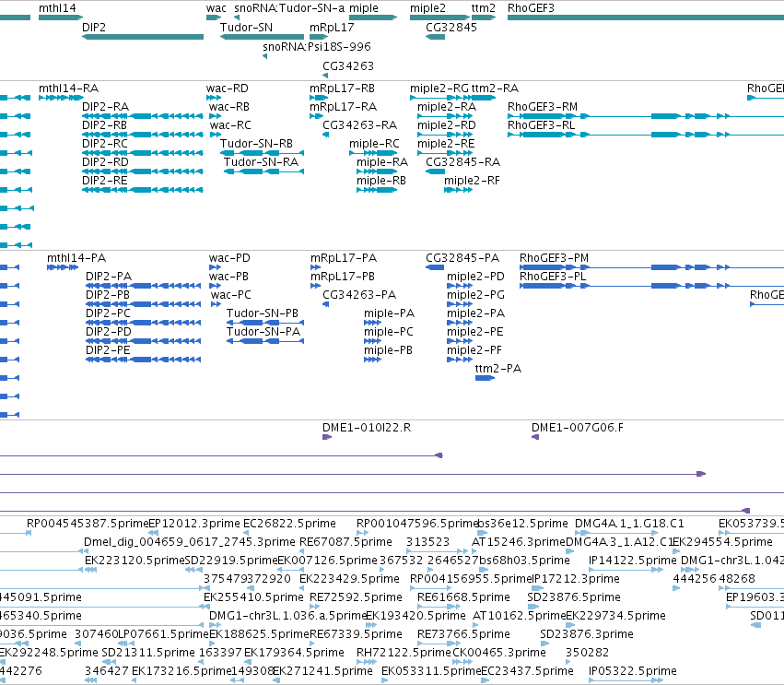Select the mthl14 gene feature

61,18
